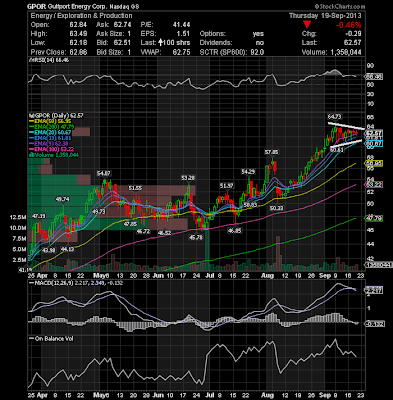
Task: Click the 'Jul' label on the upper date axis
Action: tap(210, 276)
